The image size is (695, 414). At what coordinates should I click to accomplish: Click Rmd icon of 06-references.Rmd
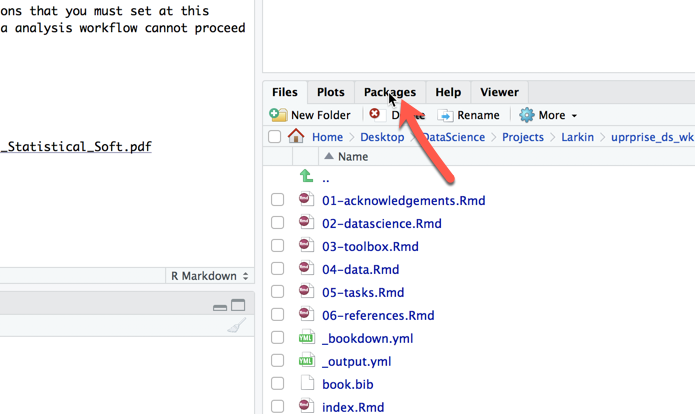[306, 314]
